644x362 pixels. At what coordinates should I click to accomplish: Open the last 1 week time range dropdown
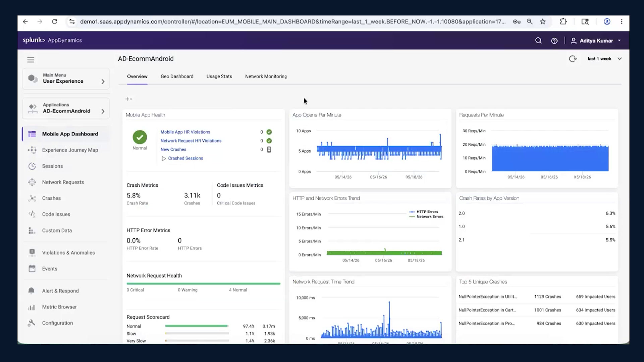point(604,59)
